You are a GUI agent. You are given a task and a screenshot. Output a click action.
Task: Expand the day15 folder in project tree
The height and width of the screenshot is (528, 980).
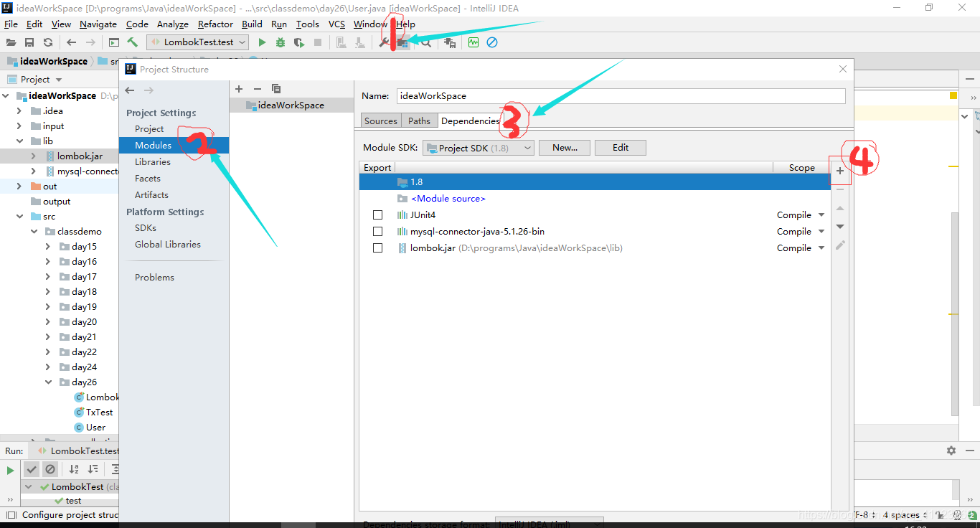(48, 247)
